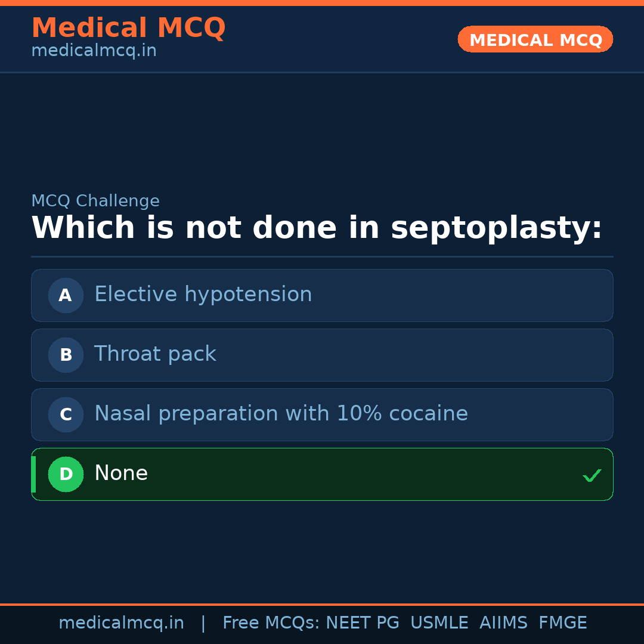The height and width of the screenshot is (644, 644).
Task: Click the FMGE footer text
Action: click(x=562, y=623)
